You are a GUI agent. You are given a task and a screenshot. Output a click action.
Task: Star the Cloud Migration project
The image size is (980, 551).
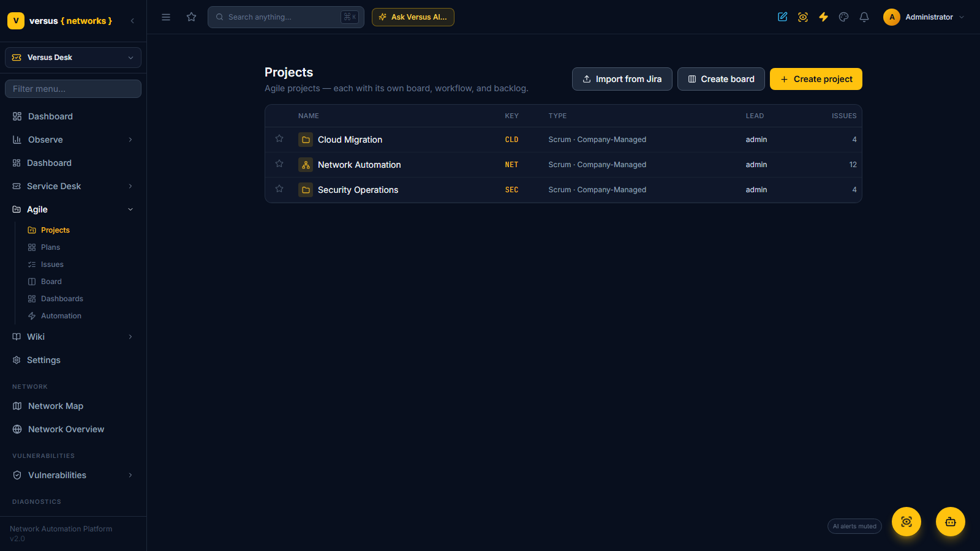(x=279, y=139)
